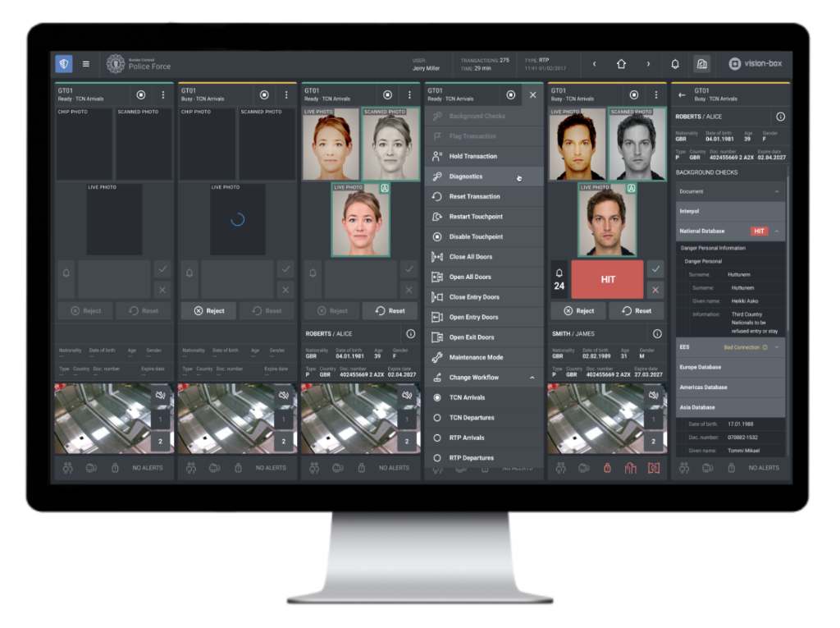Close the open touchpoint menu with X

pos(532,95)
